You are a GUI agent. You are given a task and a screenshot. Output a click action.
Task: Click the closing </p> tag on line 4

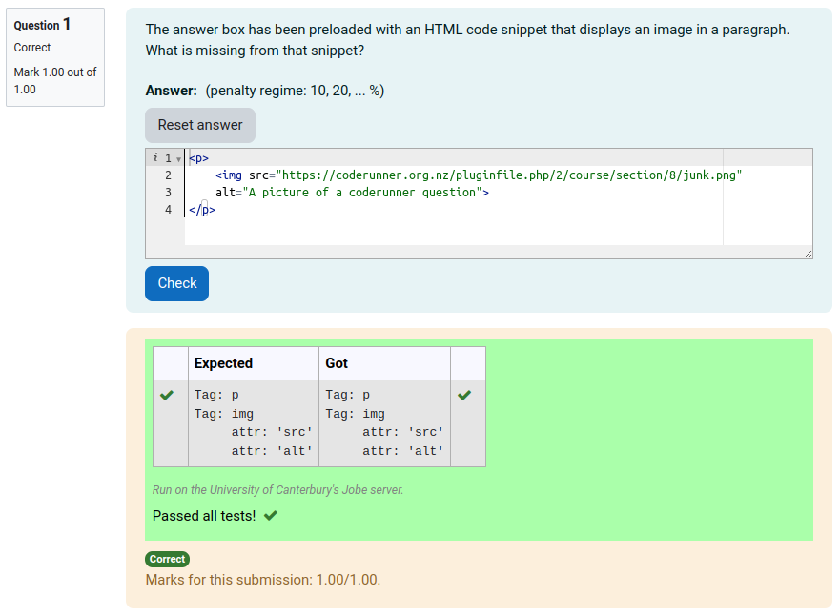(x=202, y=210)
